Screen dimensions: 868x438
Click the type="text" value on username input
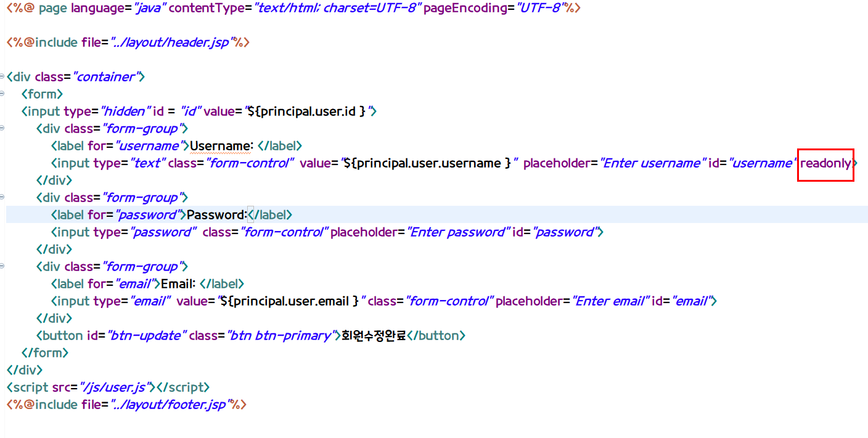click(x=148, y=163)
